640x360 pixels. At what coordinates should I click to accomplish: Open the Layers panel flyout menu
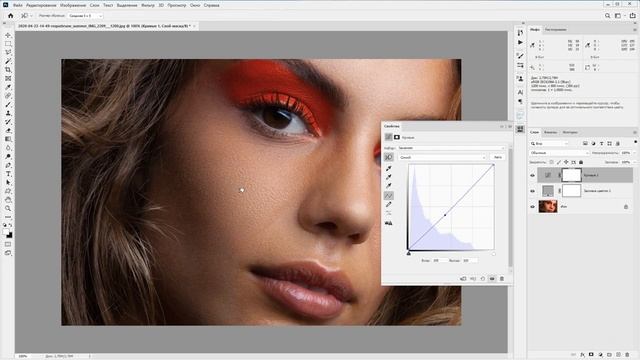tap(635, 132)
